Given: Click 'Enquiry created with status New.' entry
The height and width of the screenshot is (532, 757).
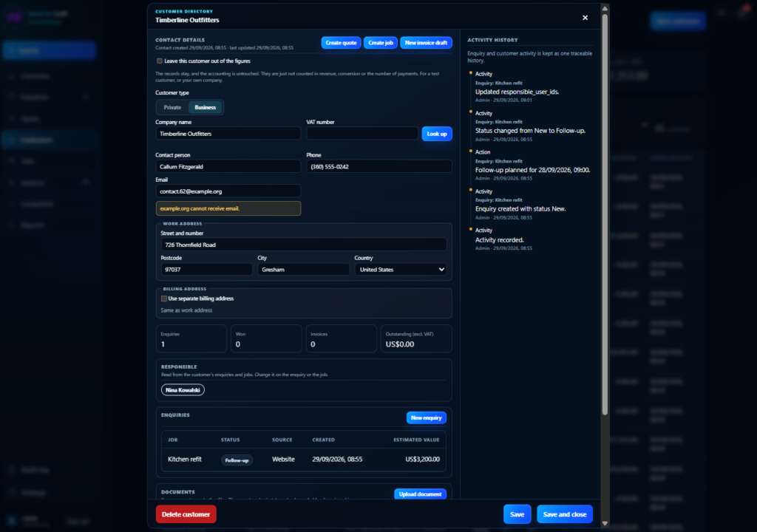Looking at the screenshot, I should pos(520,209).
